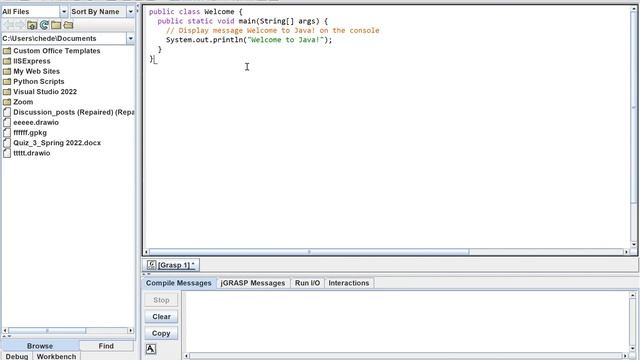Click the new folder icon in browser toolbar
This screenshot has width=640, height=360.
pos(56,25)
